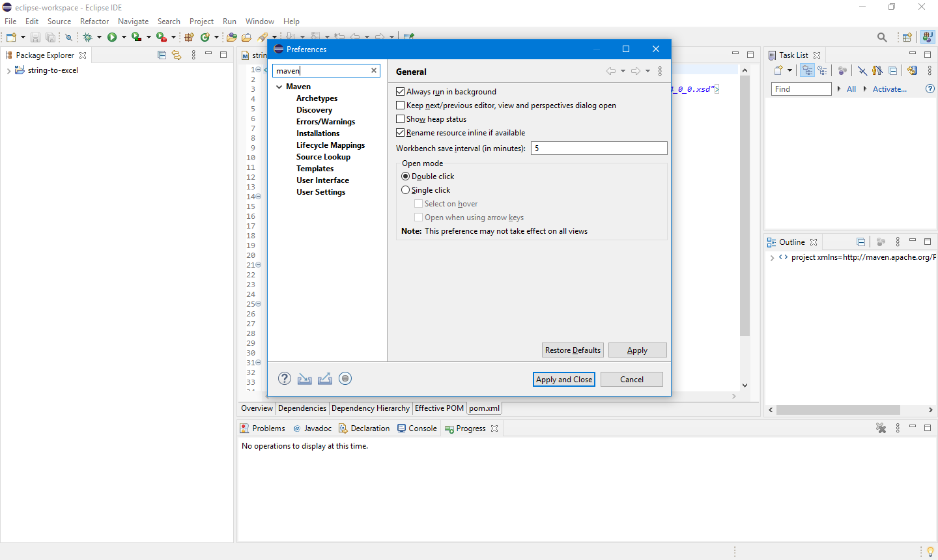Click Hide Completed Tasks icon
Image resolution: width=938 pixels, height=560 pixels.
pos(862,70)
